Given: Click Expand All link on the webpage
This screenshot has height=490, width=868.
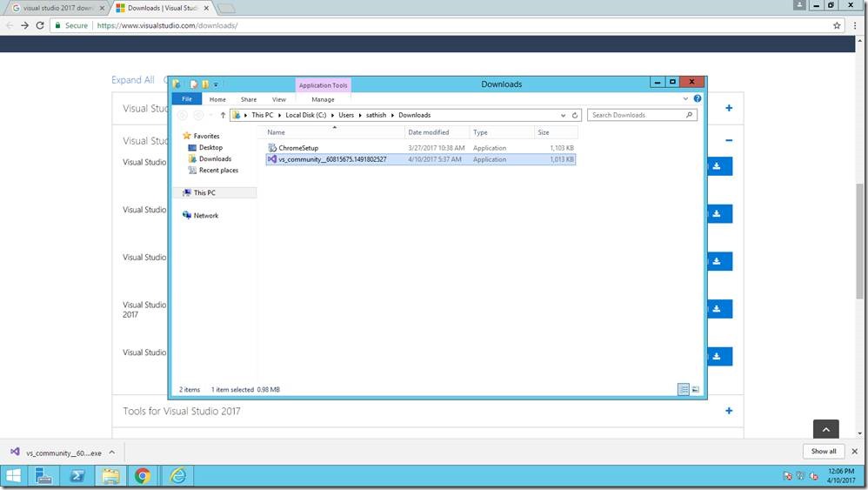Looking at the screenshot, I should pyautogui.click(x=133, y=80).
